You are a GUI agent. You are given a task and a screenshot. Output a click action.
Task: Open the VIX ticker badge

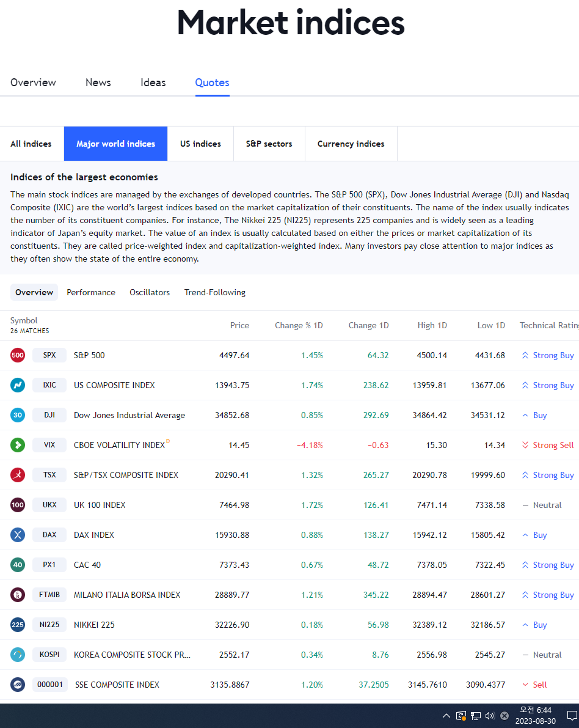(x=49, y=445)
